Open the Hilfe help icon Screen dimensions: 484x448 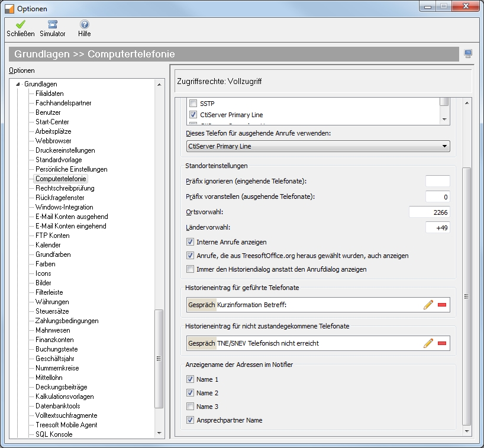[84, 25]
